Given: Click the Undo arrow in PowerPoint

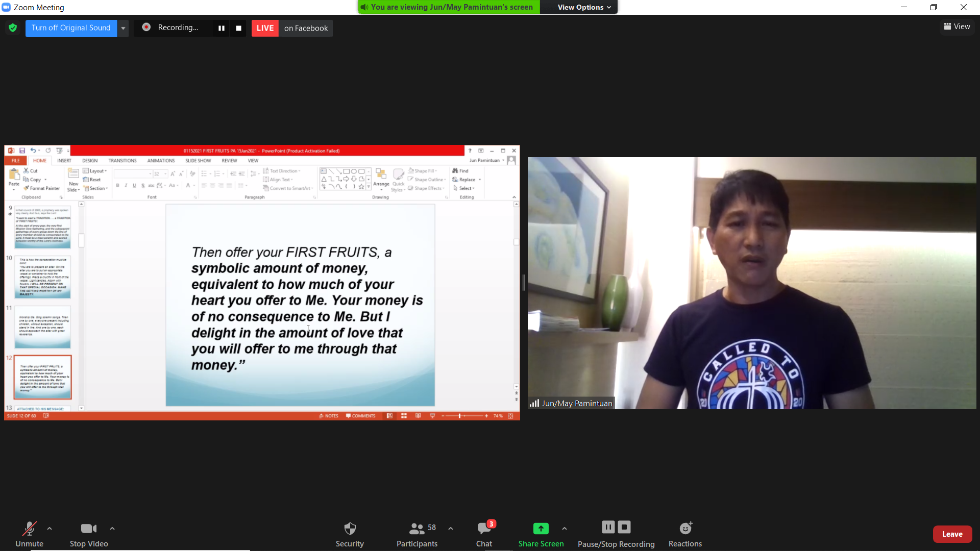Looking at the screenshot, I should click(33, 151).
